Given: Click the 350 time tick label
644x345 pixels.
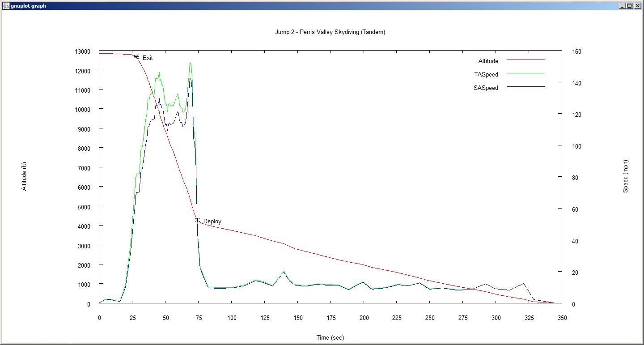Looking at the screenshot, I should click(x=562, y=318).
